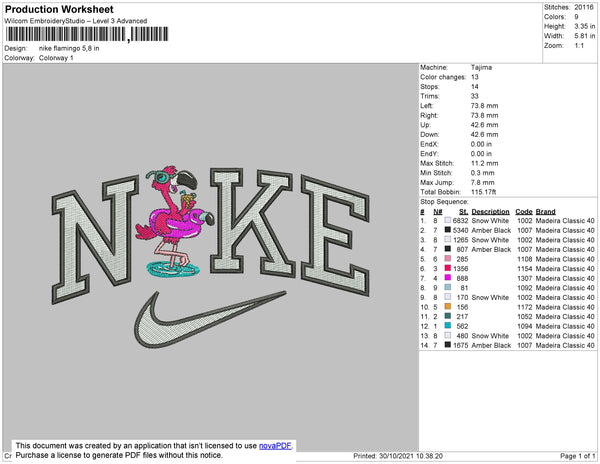The image size is (600, 464).
Task: Select the NIKE flamingo embroidery preview
Action: 211,257
